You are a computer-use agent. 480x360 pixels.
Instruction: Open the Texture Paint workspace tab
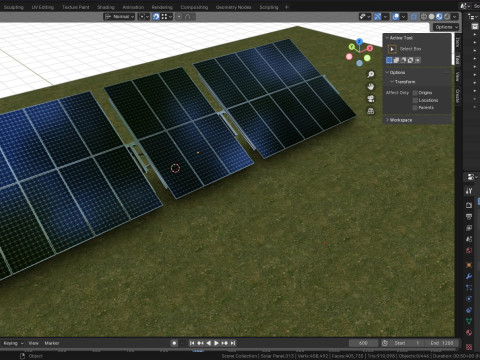click(76, 7)
